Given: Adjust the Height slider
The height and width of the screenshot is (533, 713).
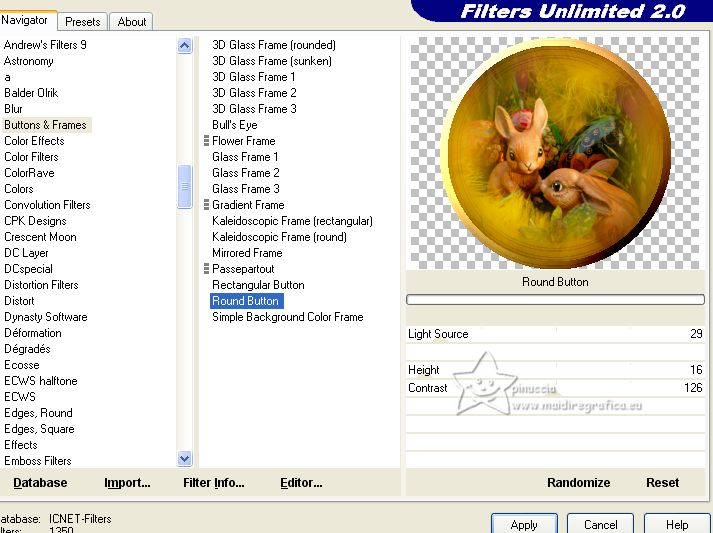Looking at the screenshot, I should tap(555, 370).
